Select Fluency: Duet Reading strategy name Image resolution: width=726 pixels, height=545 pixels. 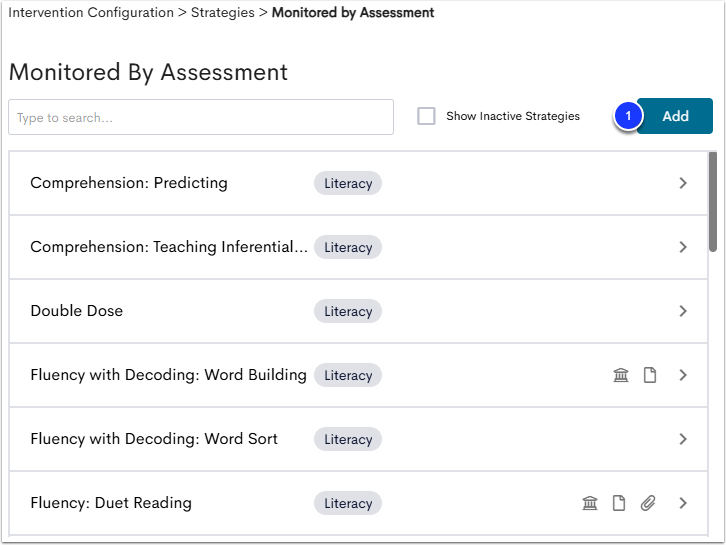111,503
